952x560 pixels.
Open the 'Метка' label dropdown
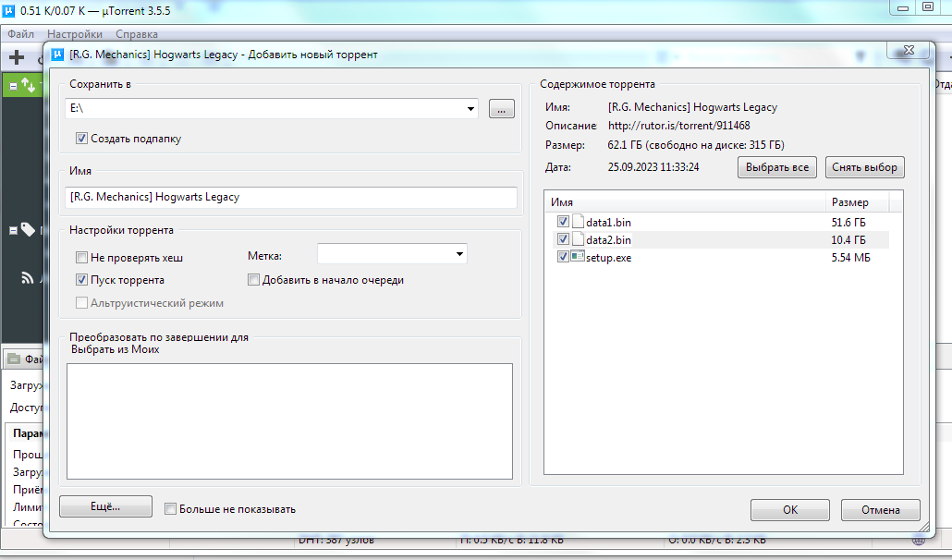pos(459,254)
